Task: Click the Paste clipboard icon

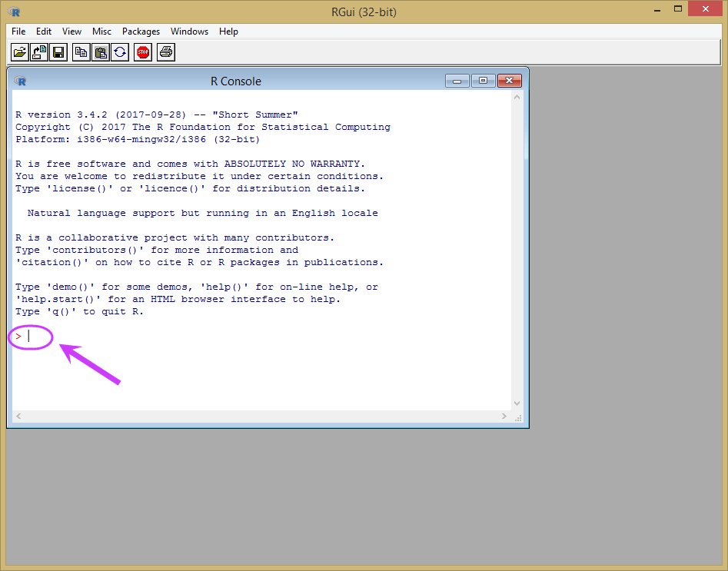Action: click(101, 52)
